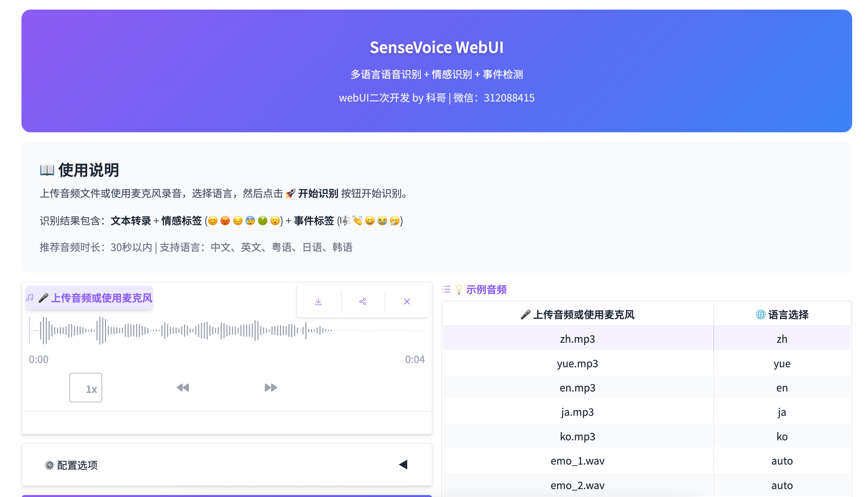Click the 上传音频或使用麦克风 table header

[577, 315]
